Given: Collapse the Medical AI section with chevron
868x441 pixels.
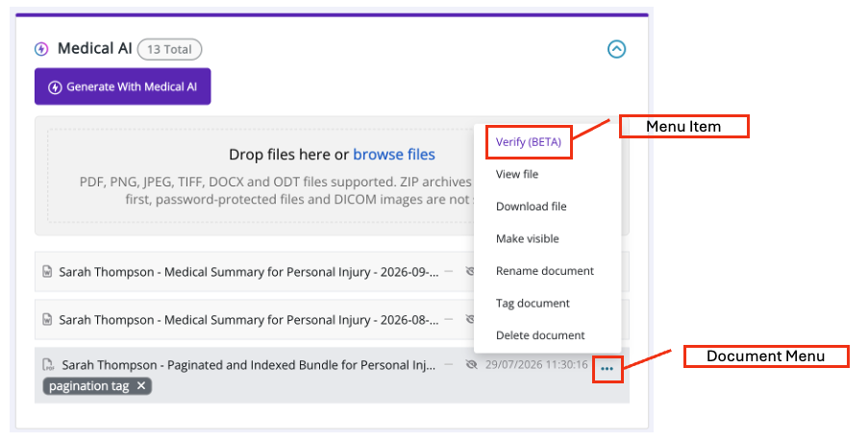Looking at the screenshot, I should (x=617, y=49).
